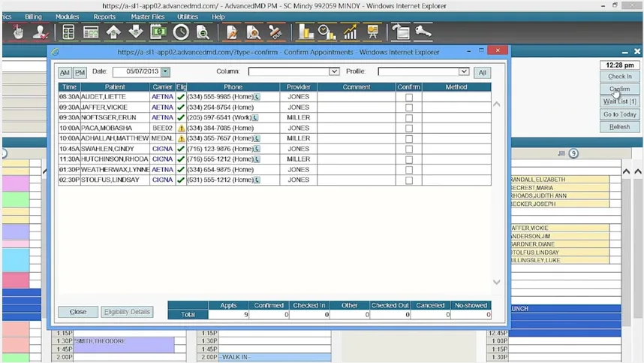Click the Eligibility Details button
The width and height of the screenshot is (644, 363).
coord(127,312)
